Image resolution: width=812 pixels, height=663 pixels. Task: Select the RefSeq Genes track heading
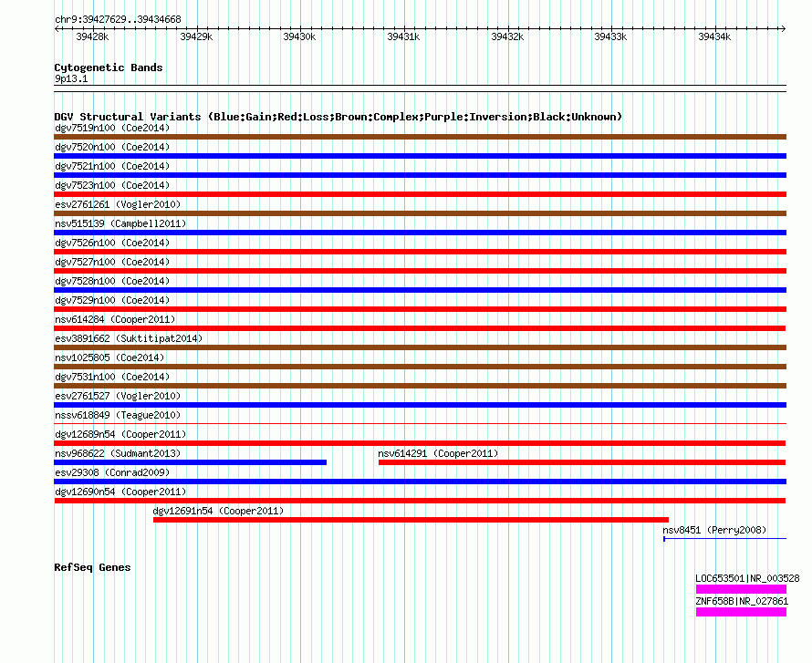(x=93, y=567)
